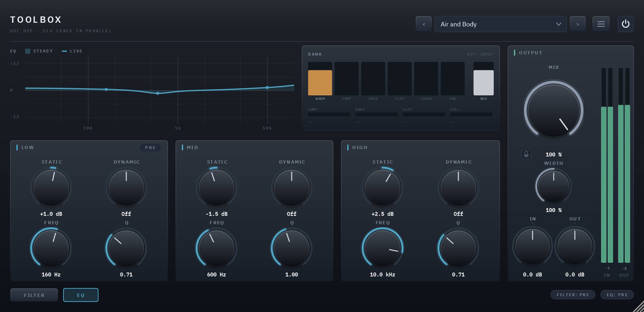Go to next preset arrow
The image size is (644, 312).
point(578,24)
